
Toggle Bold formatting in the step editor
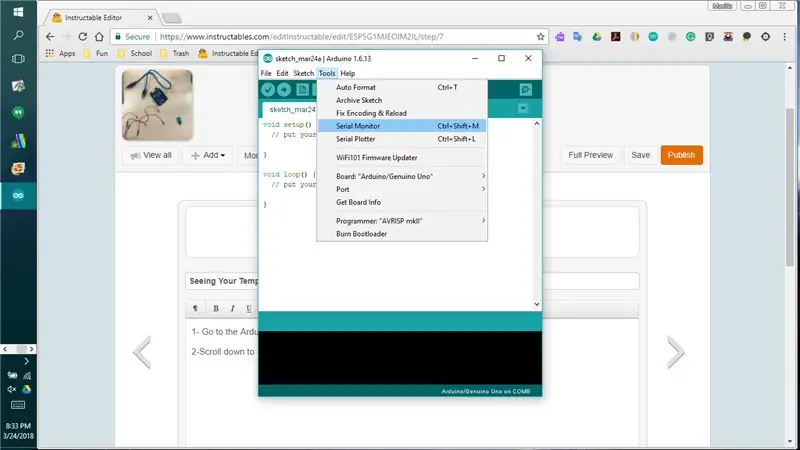click(x=216, y=308)
